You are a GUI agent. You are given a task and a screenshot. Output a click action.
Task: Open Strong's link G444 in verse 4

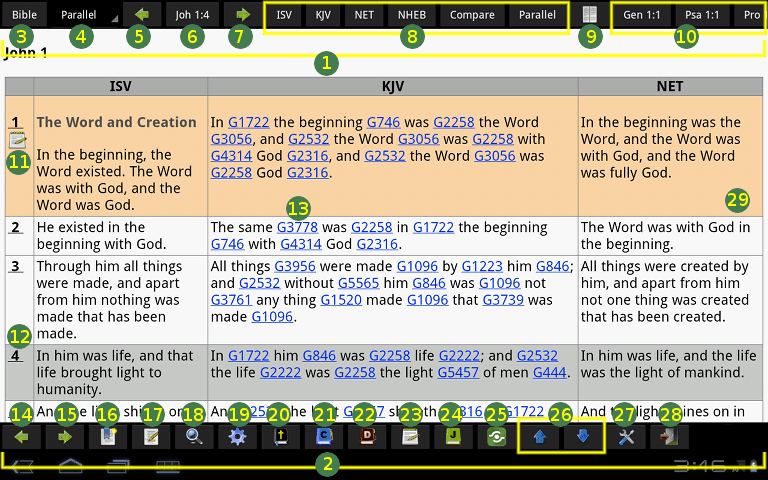click(550, 372)
